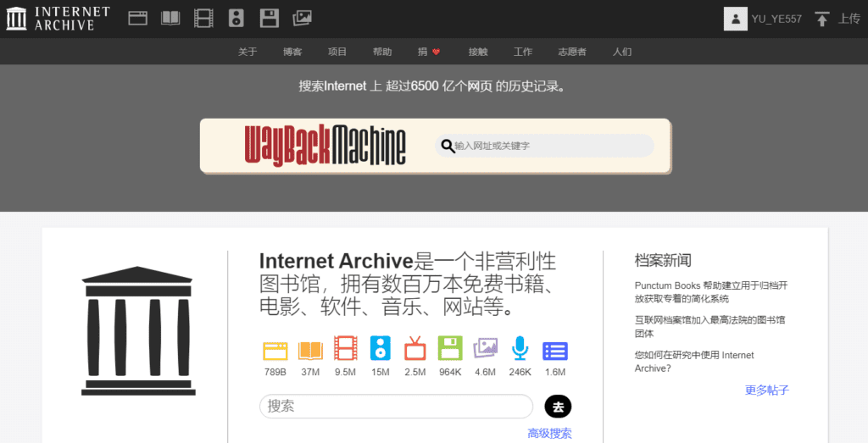Select the red TV icon labeled 2.5M
The width and height of the screenshot is (868, 443).
415,349
